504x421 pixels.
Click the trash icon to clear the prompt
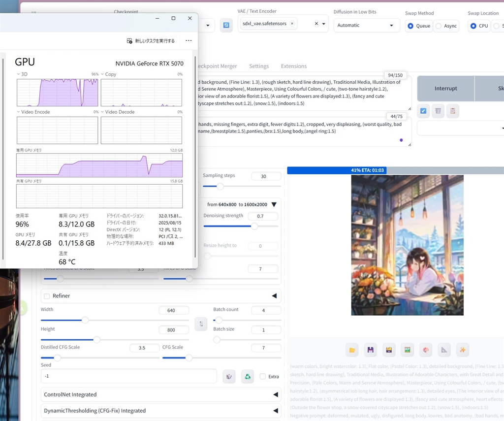click(438, 111)
